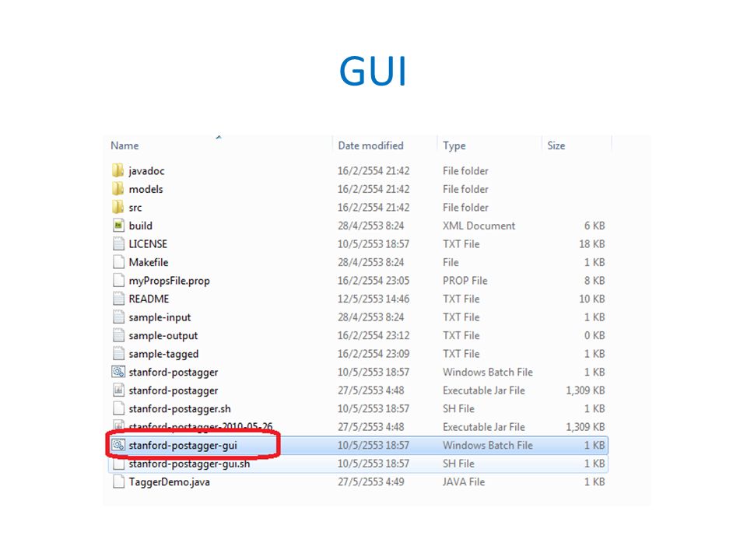Click the sample-tagged file icon

118,354
